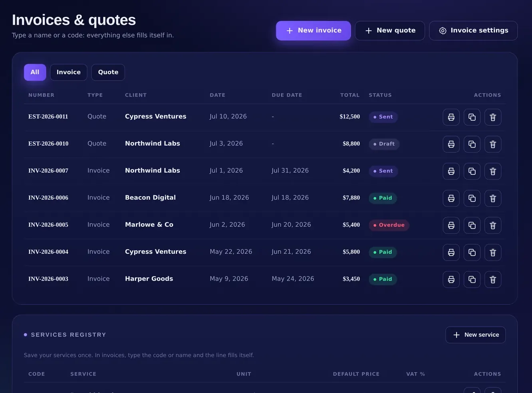
Task: Click the NUMBER column header
Action: 41,95
